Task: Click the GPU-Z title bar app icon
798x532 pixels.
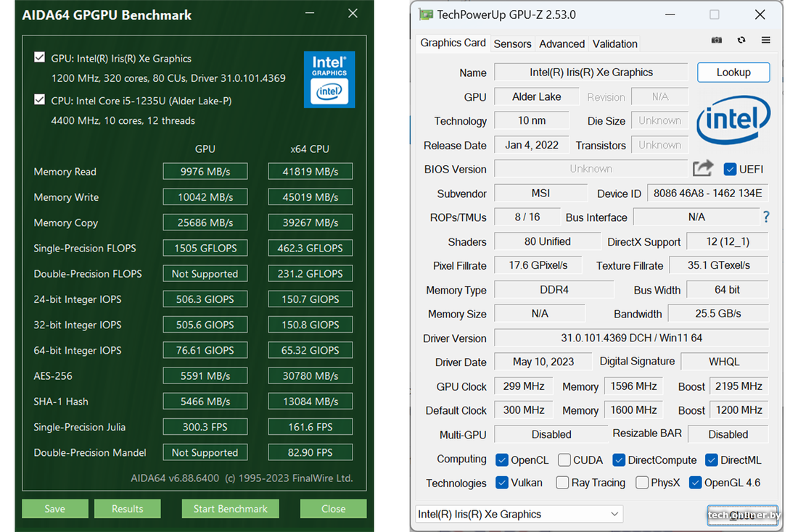Action: click(426, 14)
